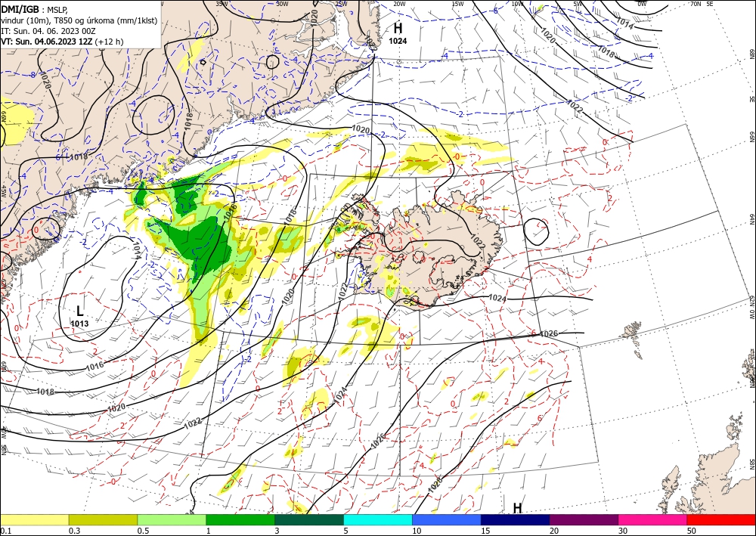Click the '20' legend scale value
Image resolution: width=756 pixels, height=536 pixels.
click(x=554, y=531)
